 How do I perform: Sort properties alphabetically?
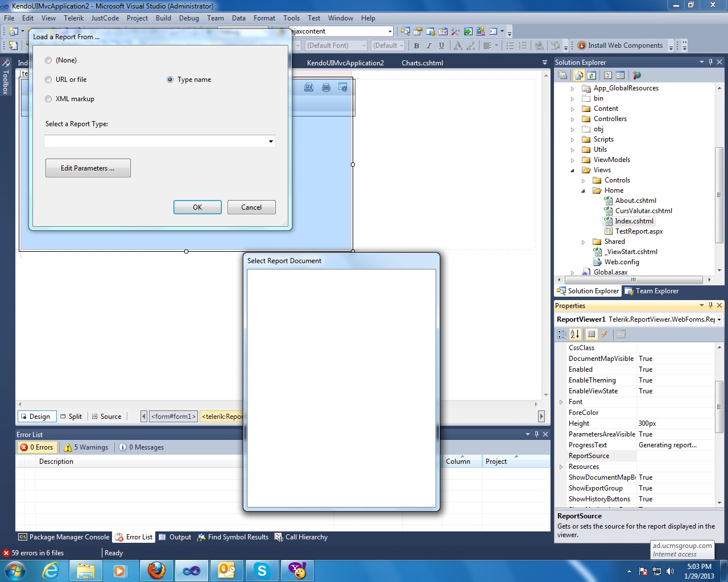pyautogui.click(x=575, y=334)
